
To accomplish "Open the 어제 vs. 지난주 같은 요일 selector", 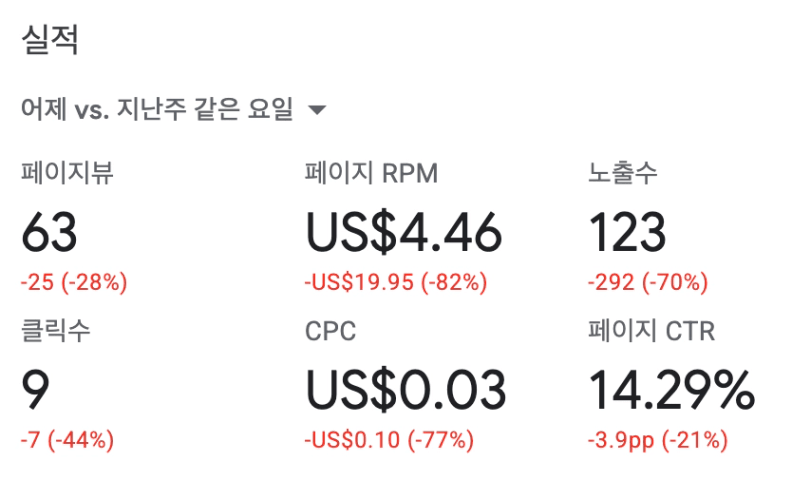I will pos(157,110).
